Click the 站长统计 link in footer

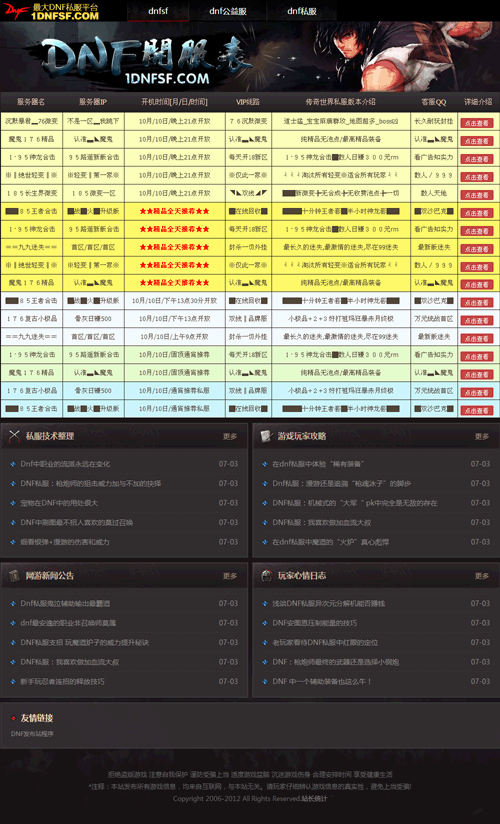[314, 799]
